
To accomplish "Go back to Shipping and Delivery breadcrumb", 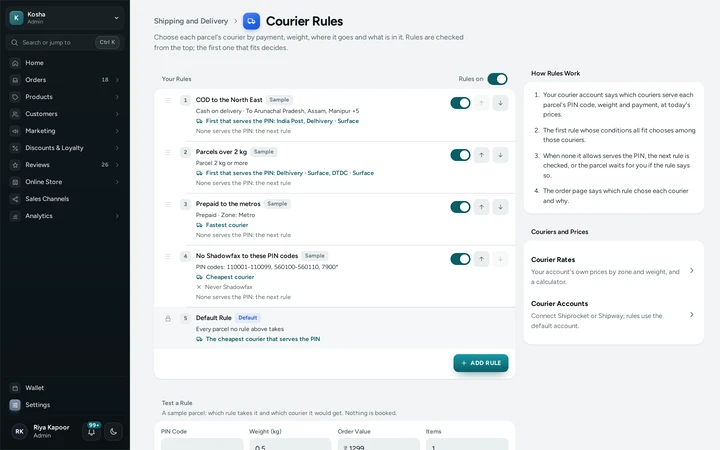I will point(191,21).
